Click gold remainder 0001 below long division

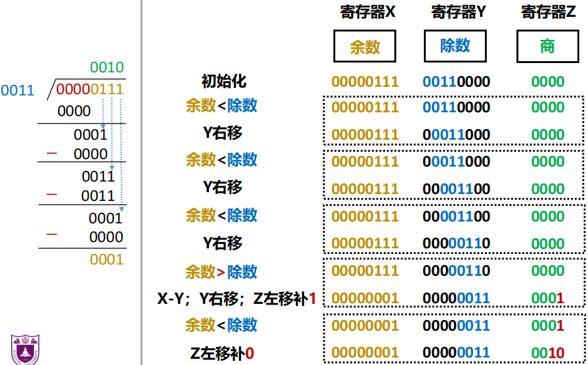pyautogui.click(x=107, y=260)
